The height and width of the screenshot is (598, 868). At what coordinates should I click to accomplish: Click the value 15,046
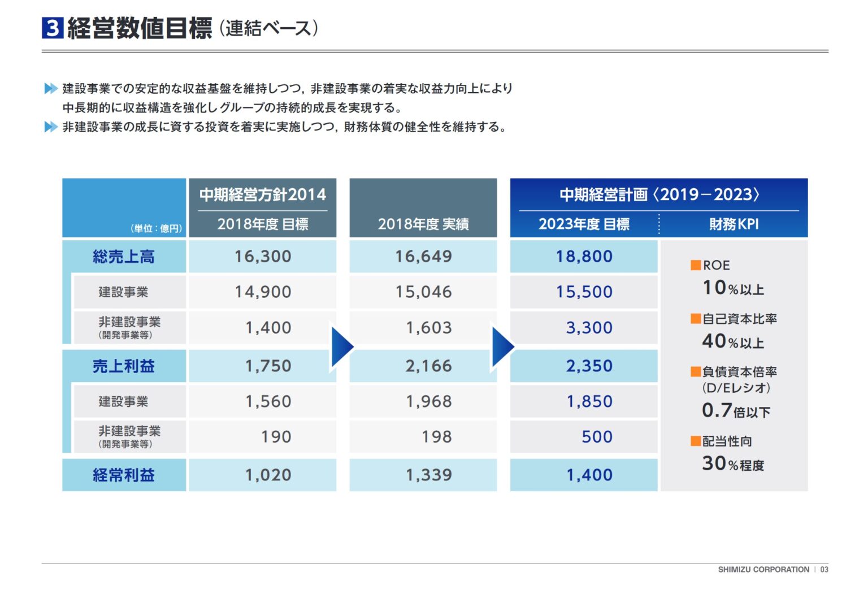(423, 292)
